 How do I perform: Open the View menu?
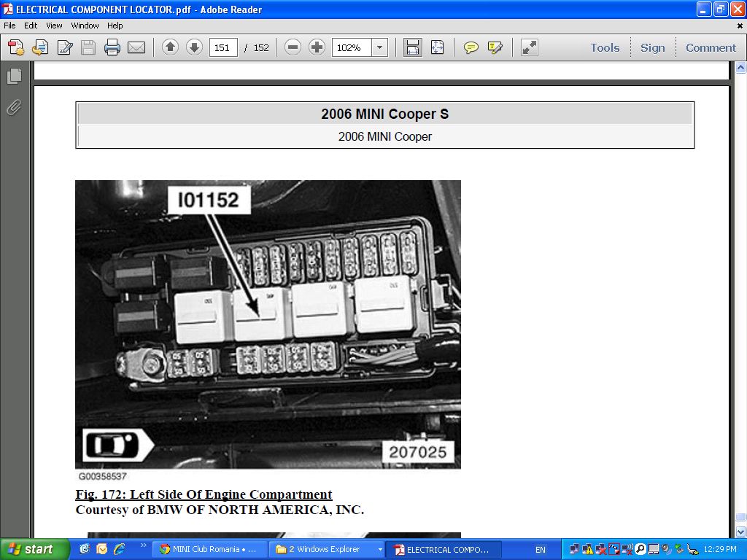click(x=54, y=26)
